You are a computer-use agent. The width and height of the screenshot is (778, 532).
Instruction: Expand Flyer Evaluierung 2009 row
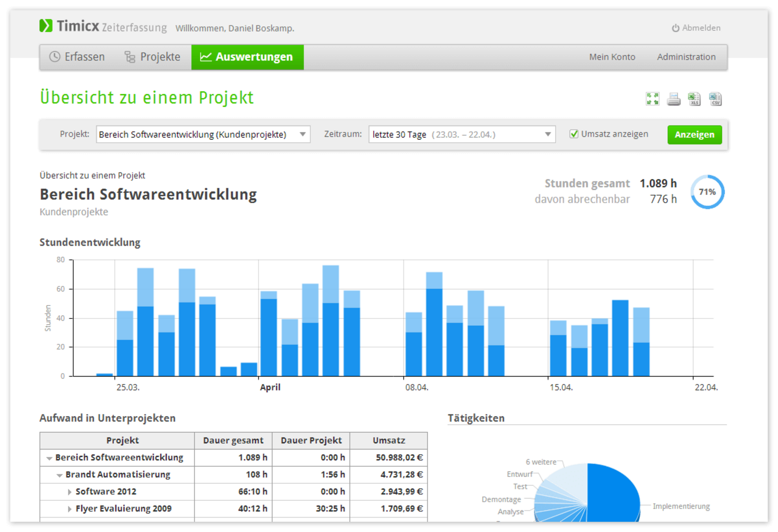(70, 509)
